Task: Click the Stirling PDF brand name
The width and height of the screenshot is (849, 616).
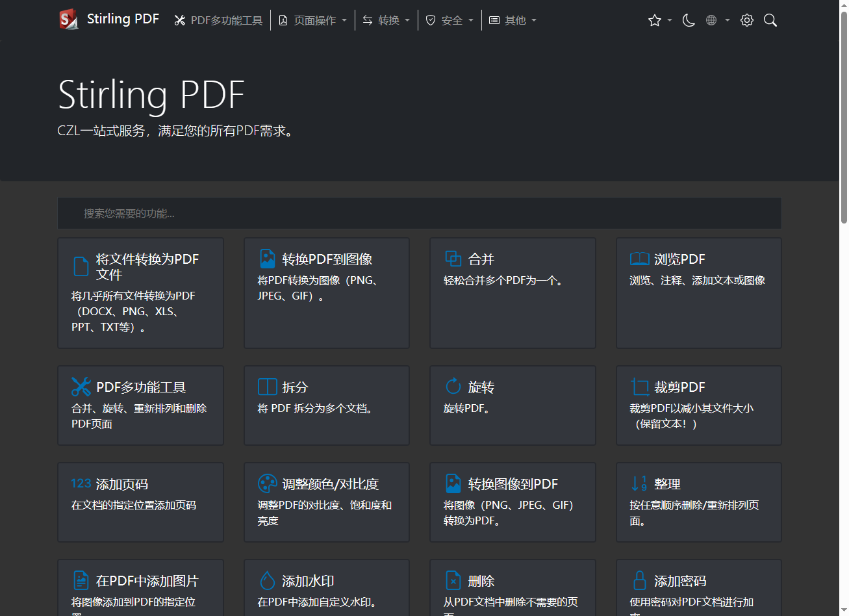Action: [x=123, y=19]
